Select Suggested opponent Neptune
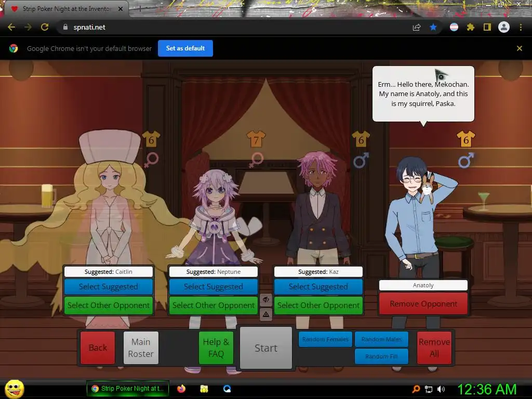This screenshot has height=399, width=532. click(x=214, y=287)
